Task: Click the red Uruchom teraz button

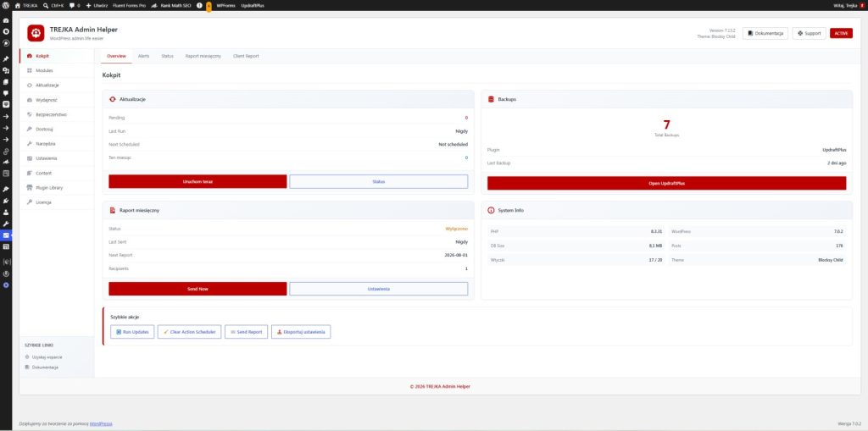Action: coord(198,181)
